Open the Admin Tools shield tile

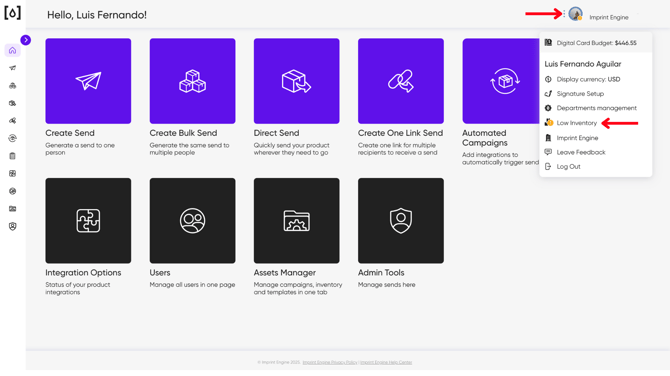(x=401, y=220)
